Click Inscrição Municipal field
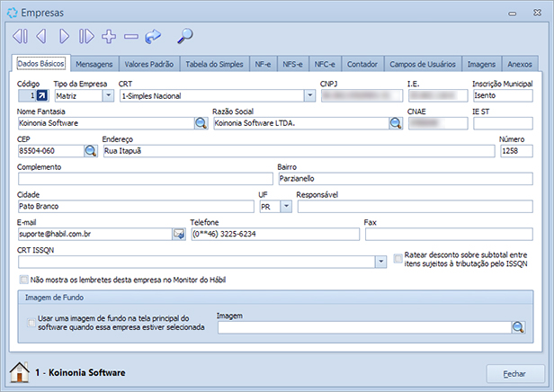This screenshot has height=392, width=554. pos(503,95)
